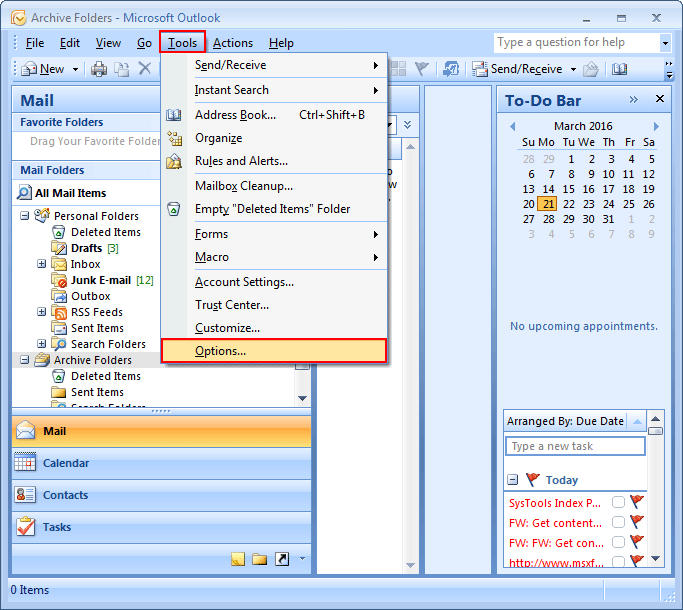Click the Folder List icon at navigation bottom
Viewport: 683px width, 610px height.
(260, 559)
